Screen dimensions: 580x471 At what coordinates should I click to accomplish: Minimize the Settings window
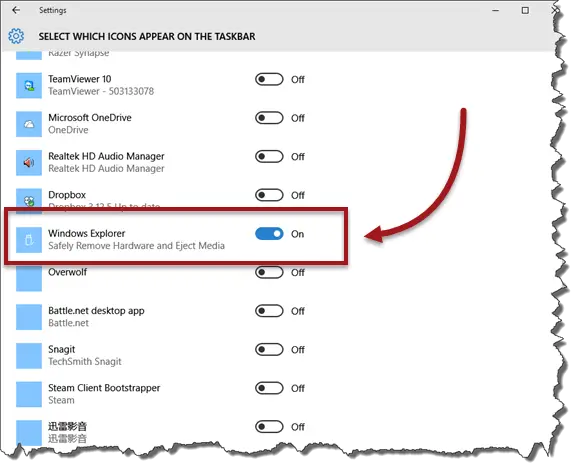pyautogui.click(x=496, y=10)
